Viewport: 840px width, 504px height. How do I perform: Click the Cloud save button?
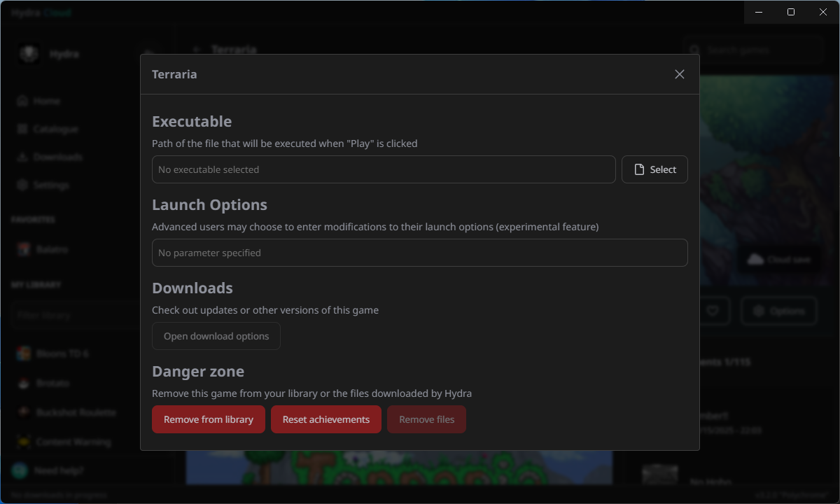[x=778, y=260]
